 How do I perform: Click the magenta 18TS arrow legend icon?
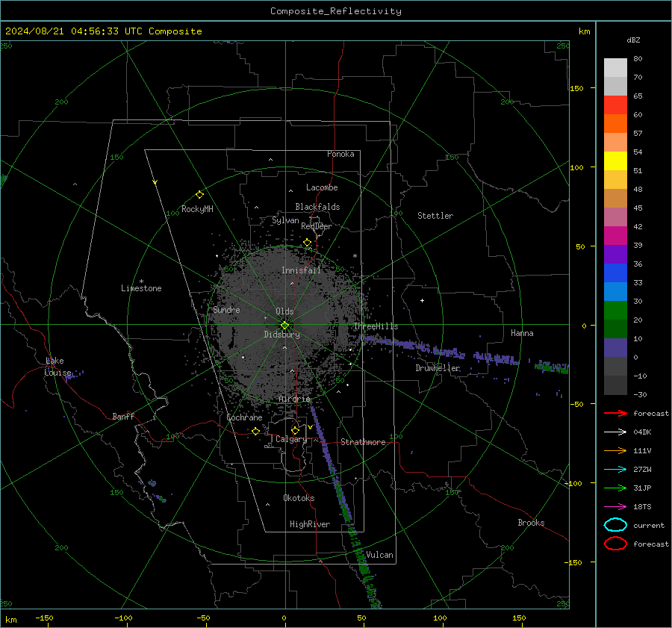tap(615, 506)
